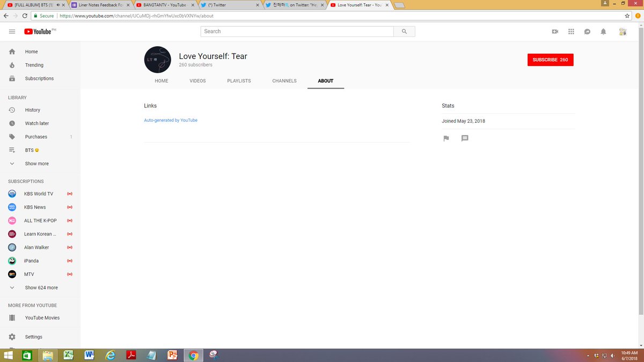
Task: Click the Secure padlock site info
Action: coord(43,16)
